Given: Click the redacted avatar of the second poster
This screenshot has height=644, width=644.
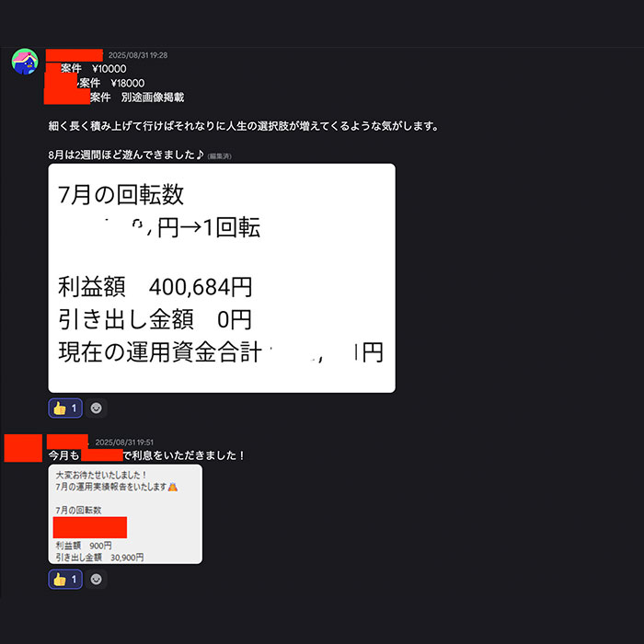Looking at the screenshot, I should pos(23,448).
